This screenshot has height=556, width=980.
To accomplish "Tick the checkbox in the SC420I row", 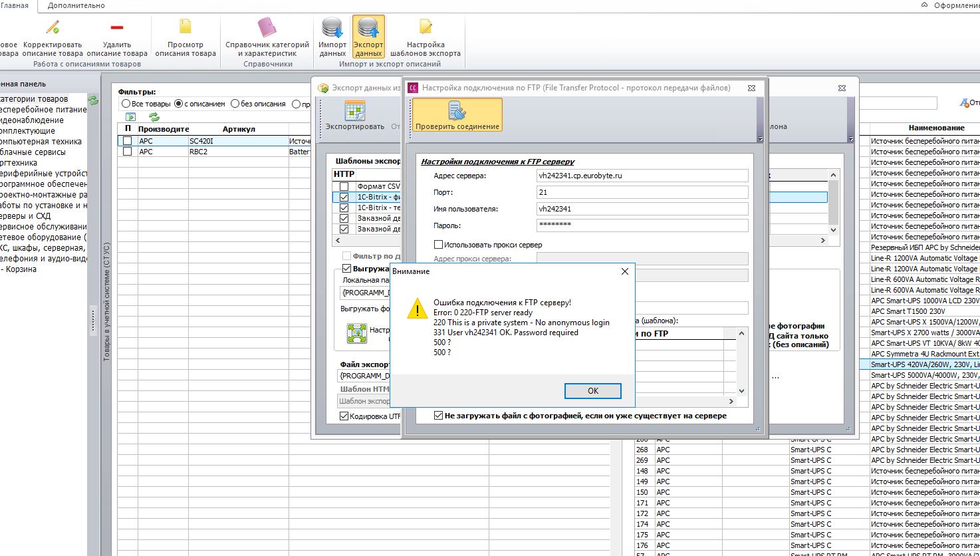I will (127, 141).
